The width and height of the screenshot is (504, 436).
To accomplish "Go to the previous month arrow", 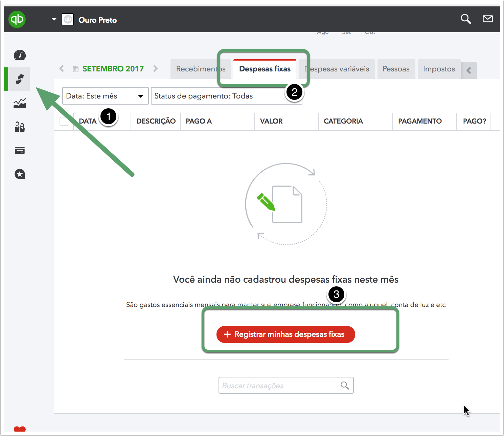I will pos(62,69).
